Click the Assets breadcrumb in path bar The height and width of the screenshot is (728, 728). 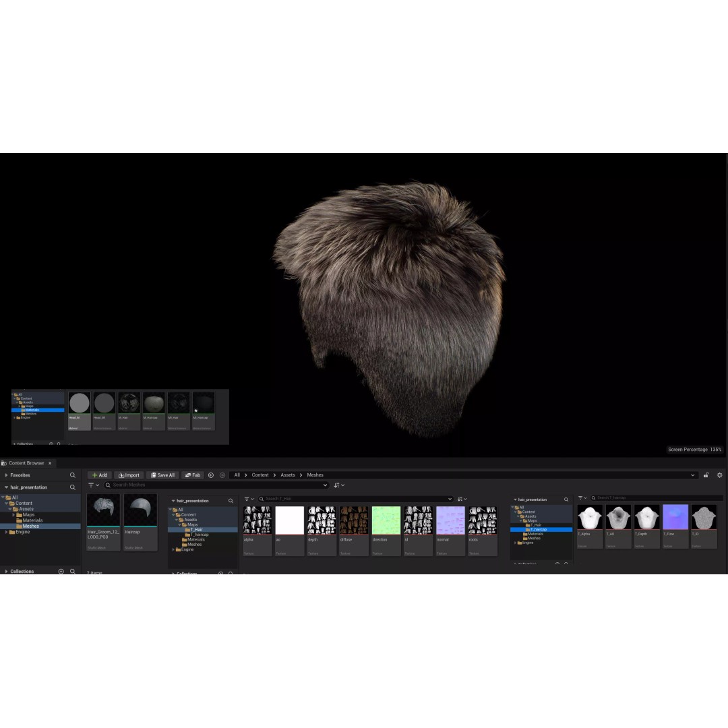tap(288, 475)
